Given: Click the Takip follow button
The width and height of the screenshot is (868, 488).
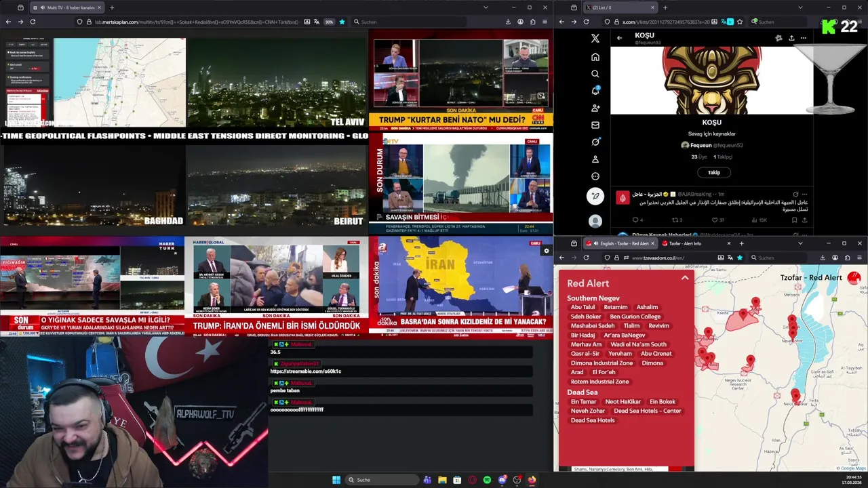Looking at the screenshot, I should click(714, 172).
